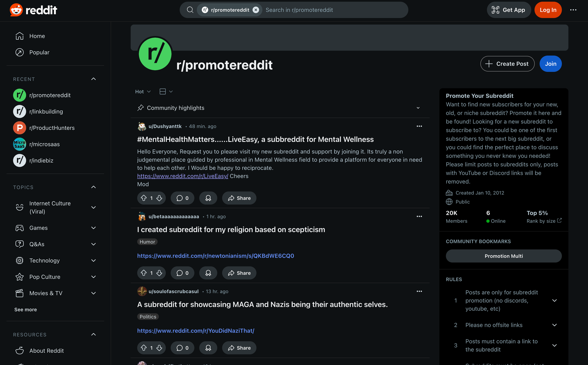588x365 pixels.
Task: Join the r/promotereddit community
Action: [550, 64]
